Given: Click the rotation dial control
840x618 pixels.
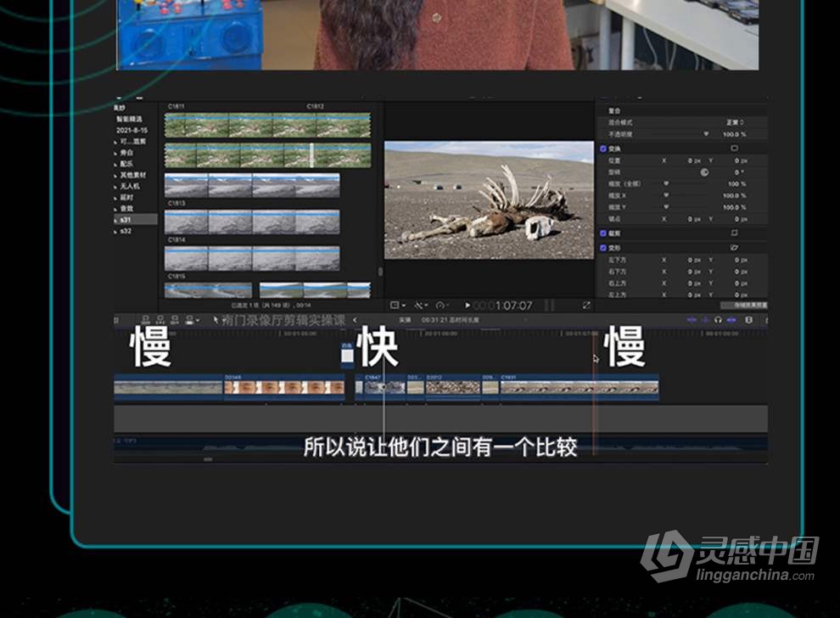Looking at the screenshot, I should 704,172.
